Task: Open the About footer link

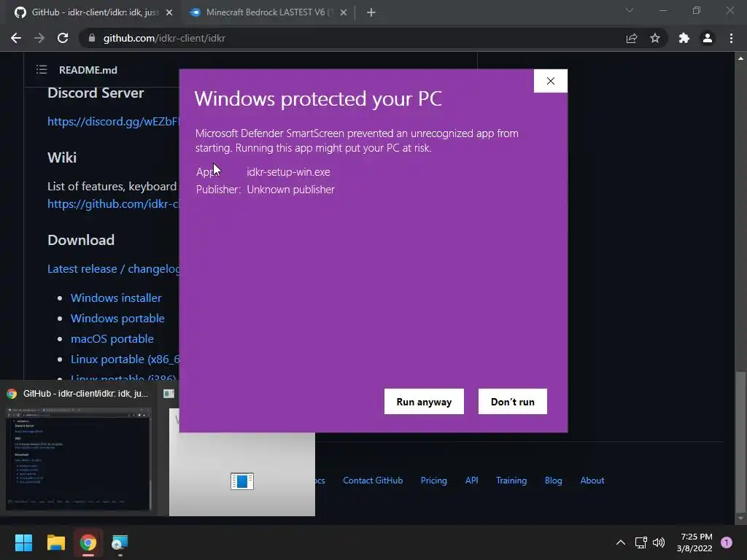Action: (x=592, y=481)
